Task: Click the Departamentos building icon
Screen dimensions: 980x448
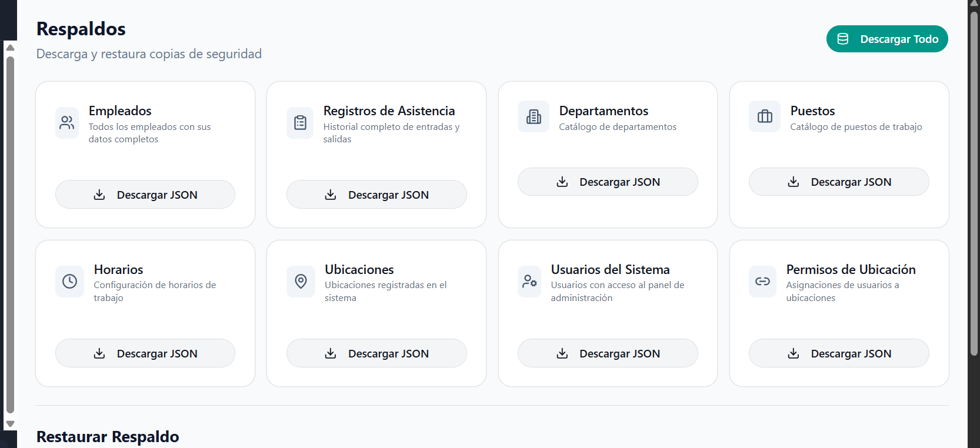Action: pyautogui.click(x=534, y=116)
